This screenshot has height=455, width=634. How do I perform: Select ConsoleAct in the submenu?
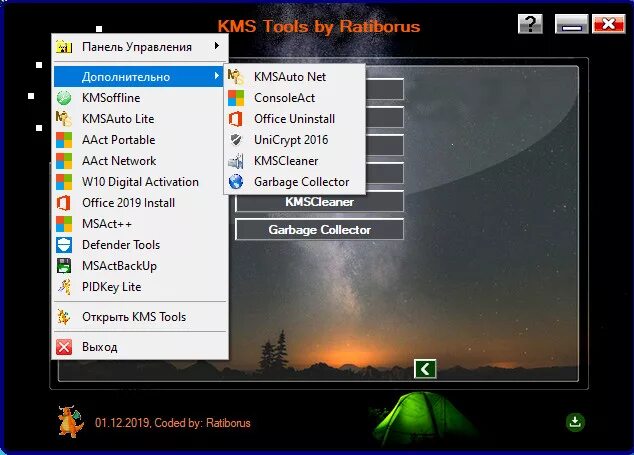coord(294,98)
